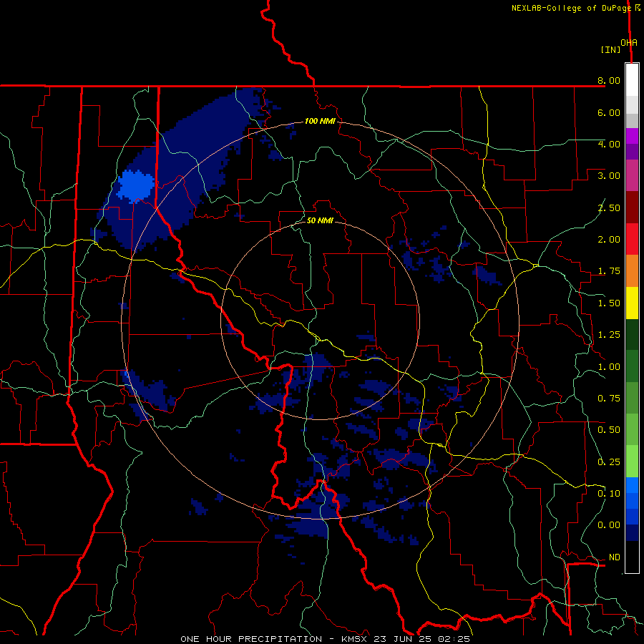The height and width of the screenshot is (644, 644).
Task: Pick the bright magenta legend swatch
Action: point(632,136)
